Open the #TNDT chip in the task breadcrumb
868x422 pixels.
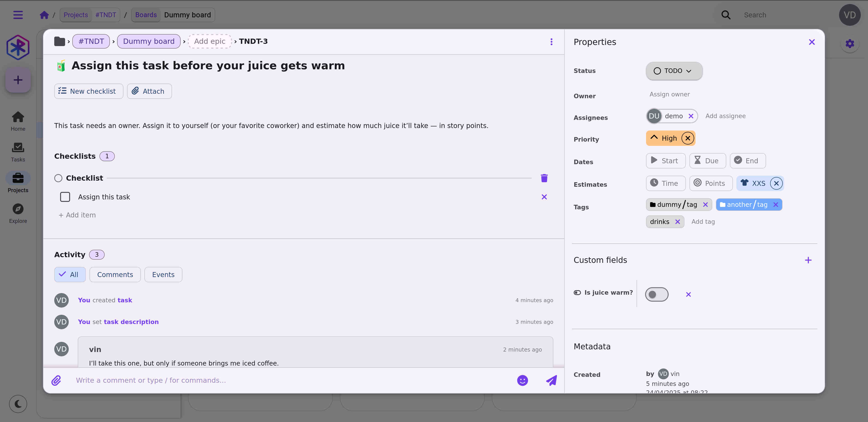(x=91, y=41)
